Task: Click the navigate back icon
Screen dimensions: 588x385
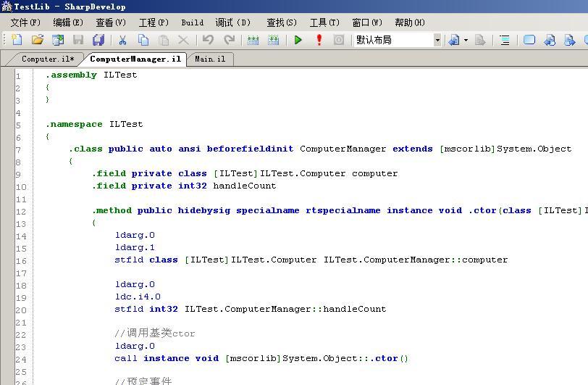Action: pos(454,39)
